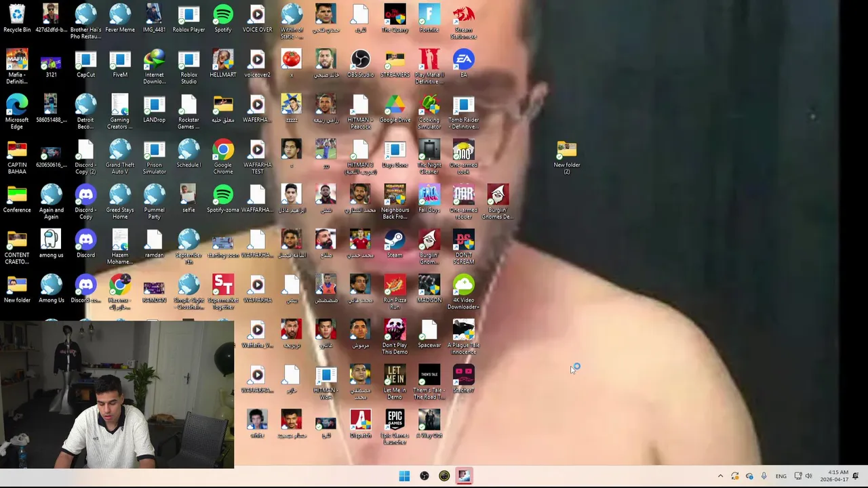Open Them's Tale The Road shortcut
This screenshot has width=868, height=488.
(x=429, y=382)
